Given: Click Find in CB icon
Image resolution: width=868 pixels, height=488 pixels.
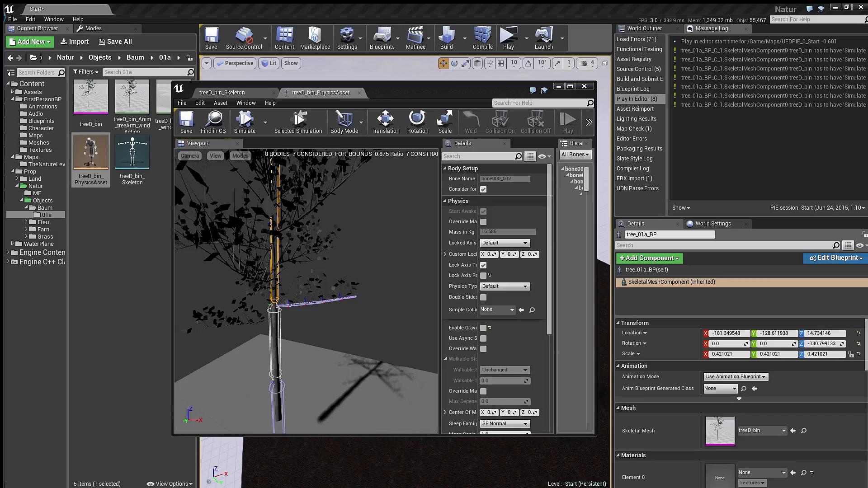Looking at the screenshot, I should [213, 119].
